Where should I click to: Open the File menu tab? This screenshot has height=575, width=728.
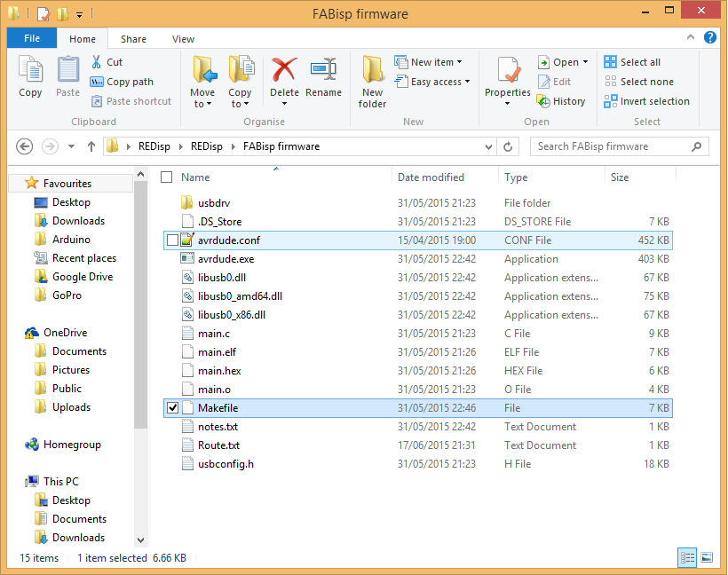pos(32,38)
